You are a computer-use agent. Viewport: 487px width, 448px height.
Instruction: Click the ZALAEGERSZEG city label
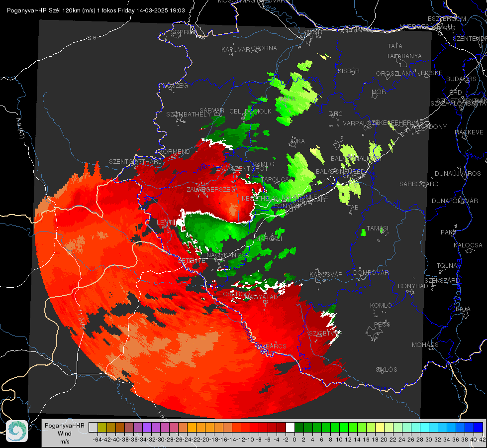click(211, 189)
